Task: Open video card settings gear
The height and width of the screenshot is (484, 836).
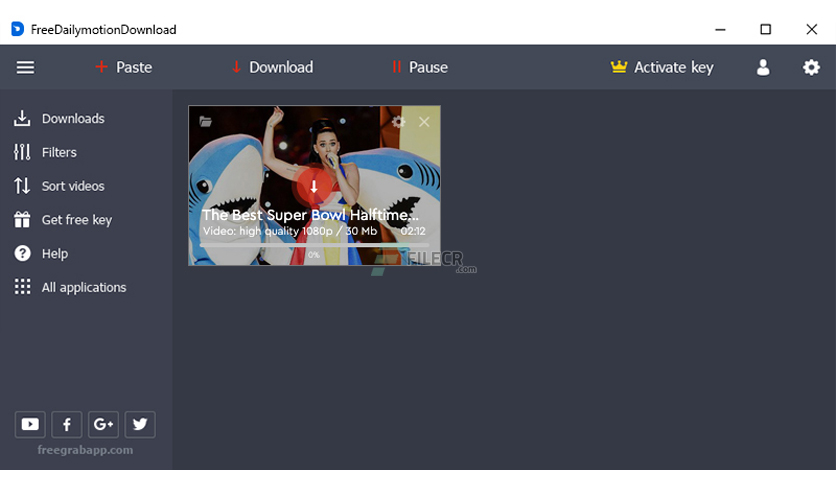Action: pos(398,122)
